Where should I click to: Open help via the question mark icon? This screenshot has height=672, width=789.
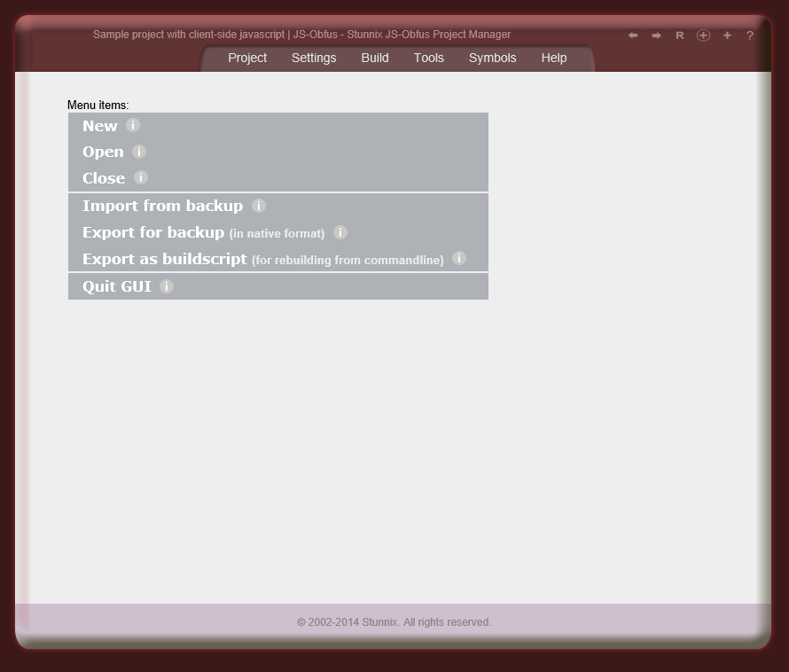point(749,35)
